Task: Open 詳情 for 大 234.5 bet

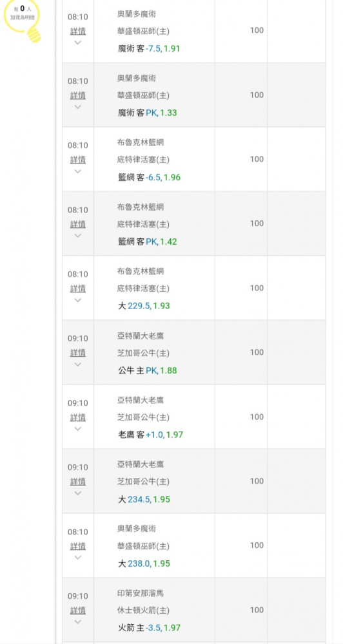Action: (78, 481)
